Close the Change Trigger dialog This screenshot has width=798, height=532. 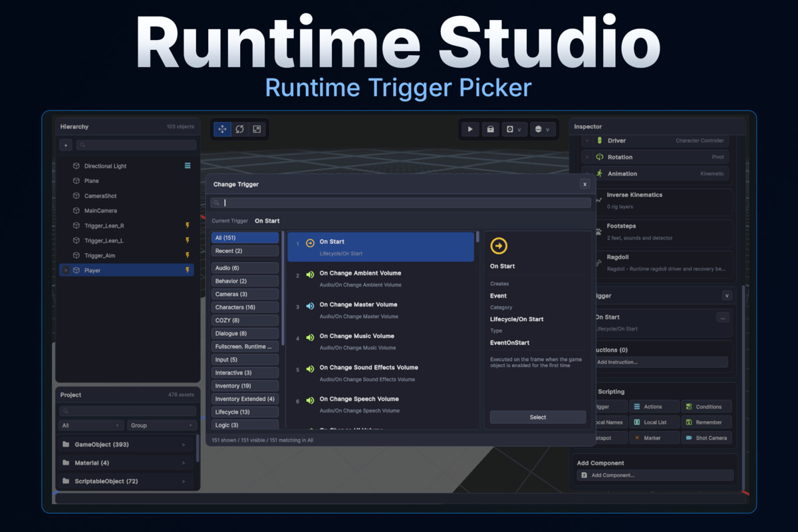click(585, 184)
